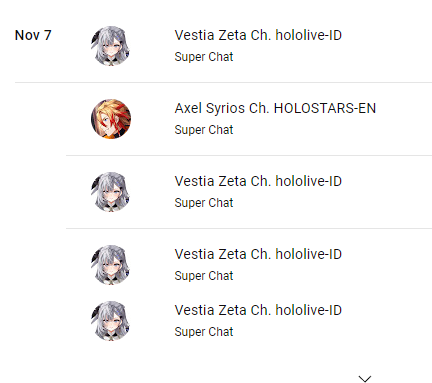Select Super Chat label in the fourth entry

pos(204,276)
